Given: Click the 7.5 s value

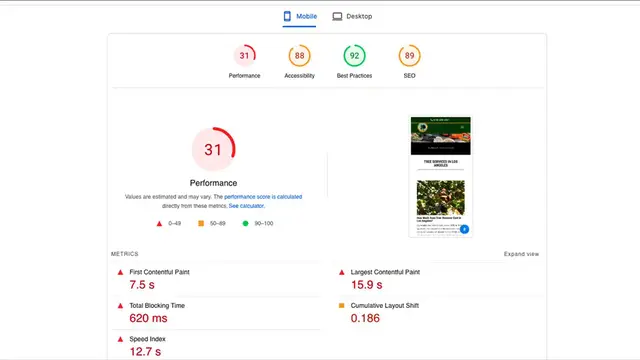Looking at the screenshot, I should [142, 285].
